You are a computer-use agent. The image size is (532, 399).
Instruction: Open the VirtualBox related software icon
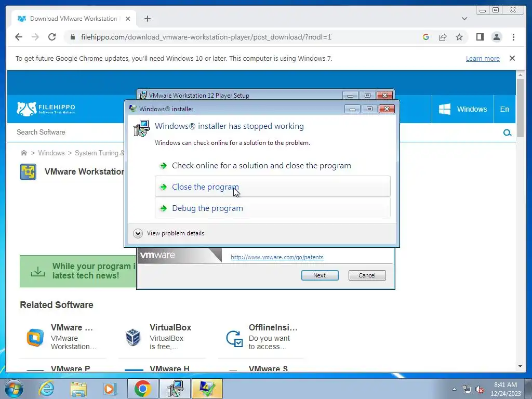(133, 337)
